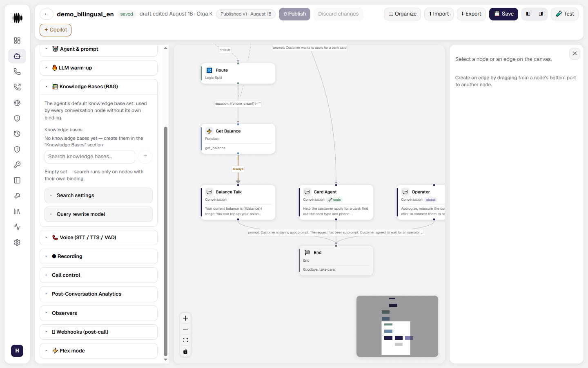The width and height of the screenshot is (588, 368).
Task: Select the robot agents icon in sidebar
Action: [x=17, y=56]
